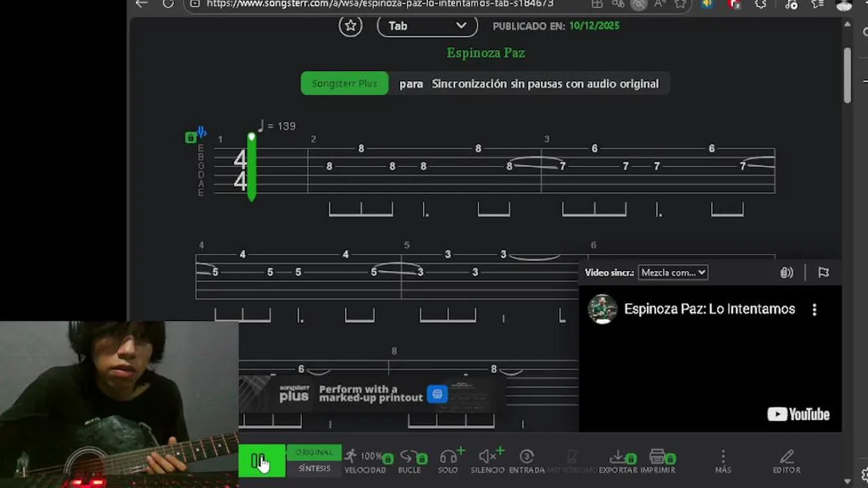This screenshot has width=868, height=488.
Task: Click the green playback cursor in measure 1
Action: (252, 167)
